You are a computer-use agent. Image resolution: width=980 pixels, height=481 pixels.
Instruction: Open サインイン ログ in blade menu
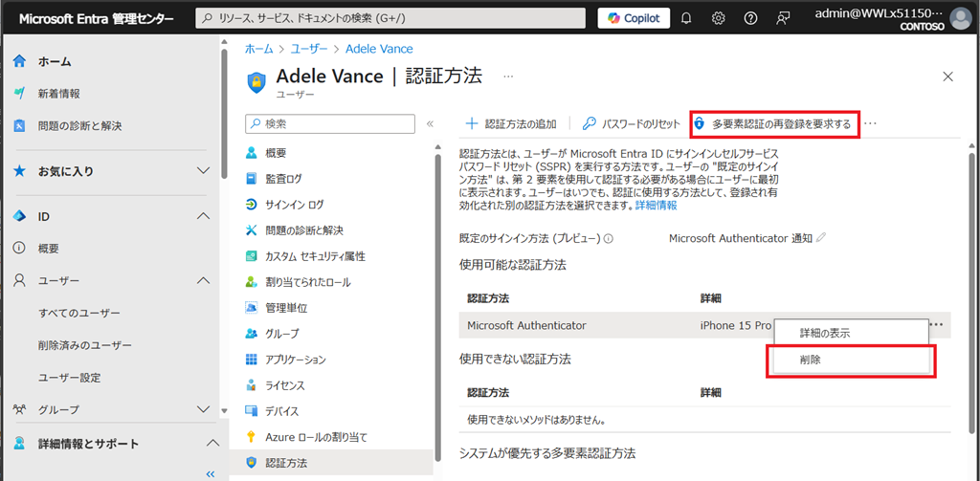coord(295,205)
